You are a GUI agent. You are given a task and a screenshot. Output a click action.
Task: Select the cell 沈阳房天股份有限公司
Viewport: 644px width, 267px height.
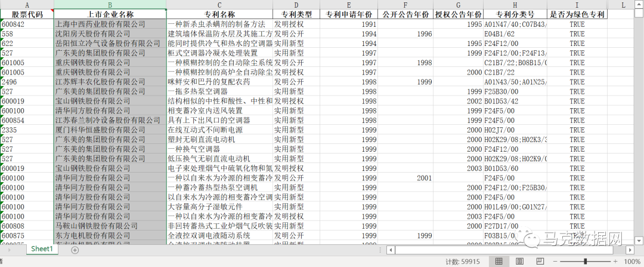click(110, 33)
